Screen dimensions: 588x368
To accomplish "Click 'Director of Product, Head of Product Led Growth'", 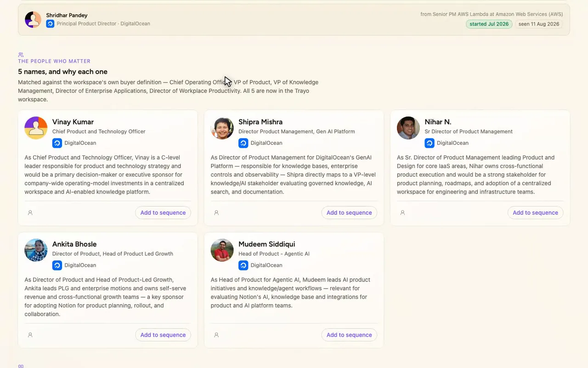I will (x=113, y=254).
